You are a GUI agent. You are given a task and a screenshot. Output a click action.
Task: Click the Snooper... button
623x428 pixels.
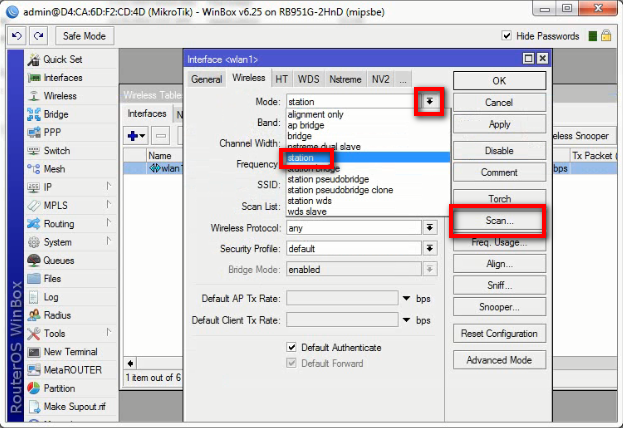[499, 307]
